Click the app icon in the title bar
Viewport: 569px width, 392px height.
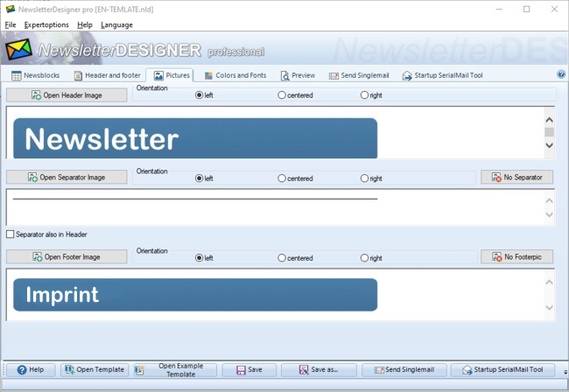(x=11, y=9)
